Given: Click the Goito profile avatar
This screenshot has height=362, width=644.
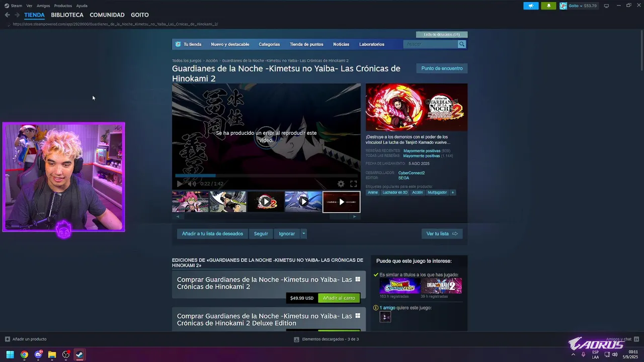Looking at the screenshot, I should tap(563, 6).
